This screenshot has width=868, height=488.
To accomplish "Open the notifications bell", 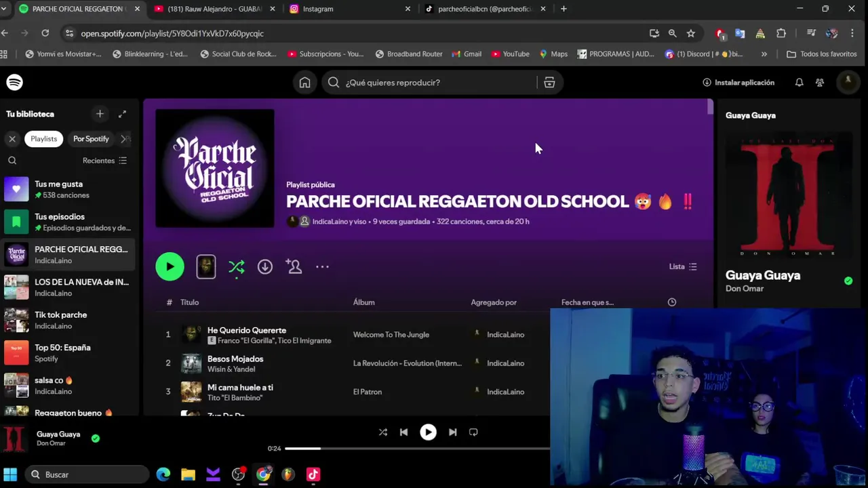I will point(799,82).
